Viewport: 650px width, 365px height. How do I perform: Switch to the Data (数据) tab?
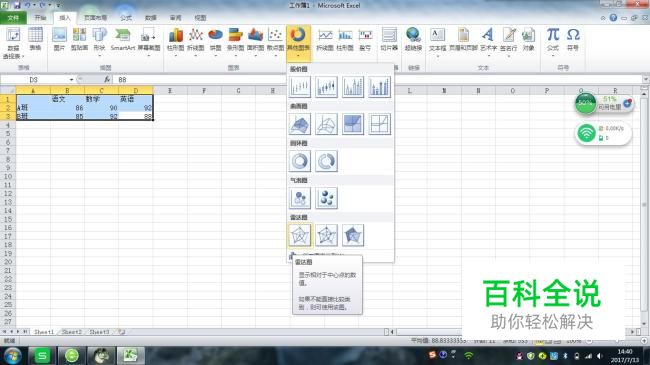pos(151,18)
